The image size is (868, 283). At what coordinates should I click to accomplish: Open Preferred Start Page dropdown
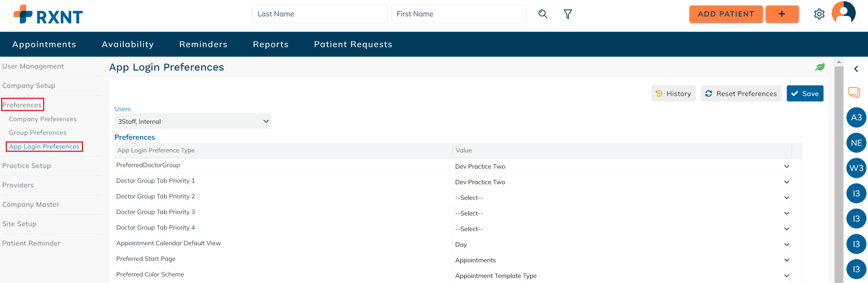(622, 260)
